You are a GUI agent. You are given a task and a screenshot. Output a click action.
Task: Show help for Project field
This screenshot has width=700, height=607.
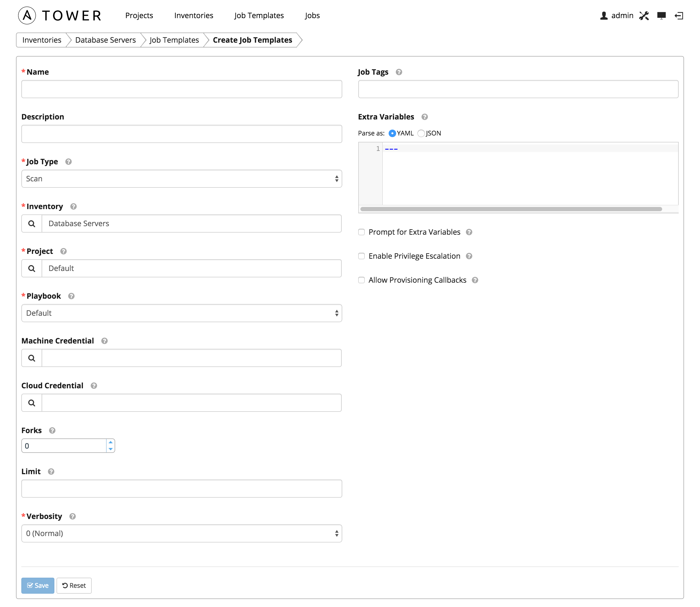pos(63,251)
